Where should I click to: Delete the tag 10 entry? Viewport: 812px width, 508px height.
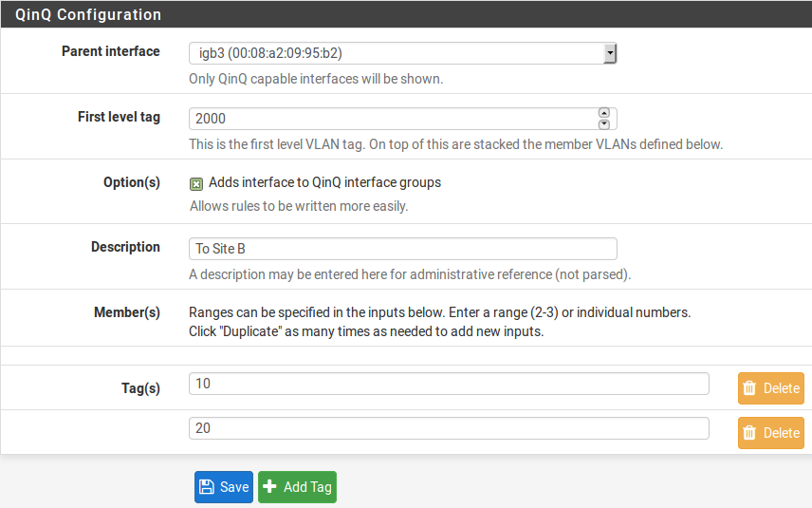[x=771, y=388]
